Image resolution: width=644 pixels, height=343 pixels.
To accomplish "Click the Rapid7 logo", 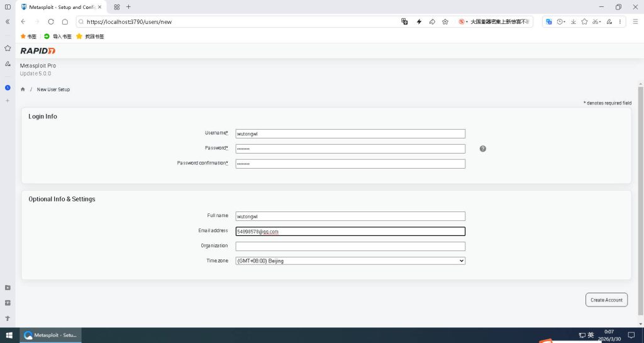I will [x=38, y=51].
